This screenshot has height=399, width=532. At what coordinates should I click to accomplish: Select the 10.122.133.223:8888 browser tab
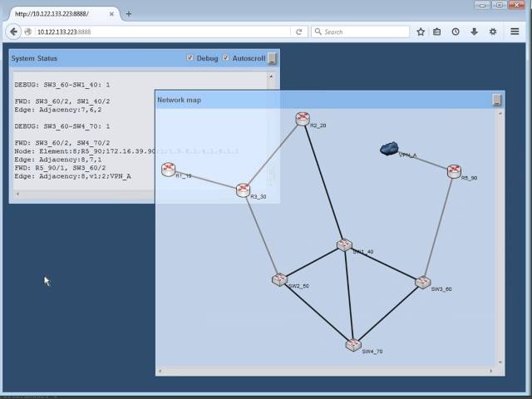(x=62, y=13)
